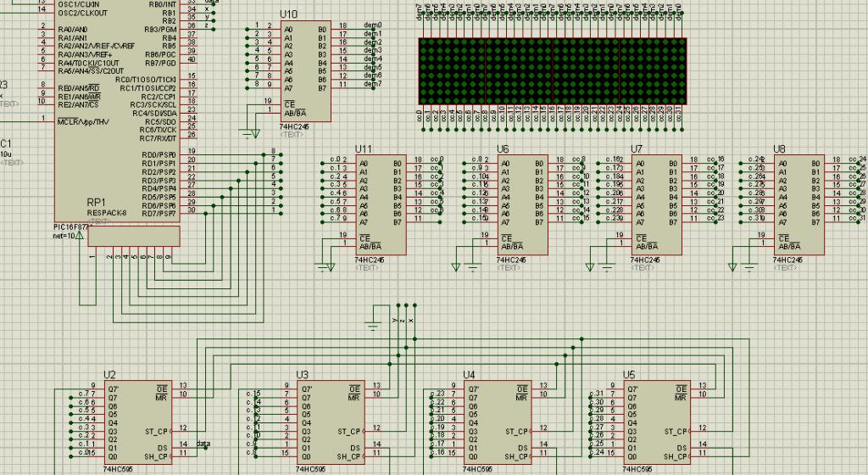The height and width of the screenshot is (475, 868).
Task: Click the RD0/PSP0 pin name
Action: (159, 155)
